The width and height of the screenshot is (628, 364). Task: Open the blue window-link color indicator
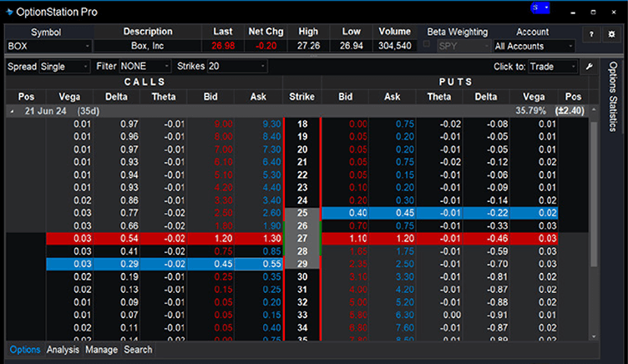pyautogui.click(x=539, y=8)
